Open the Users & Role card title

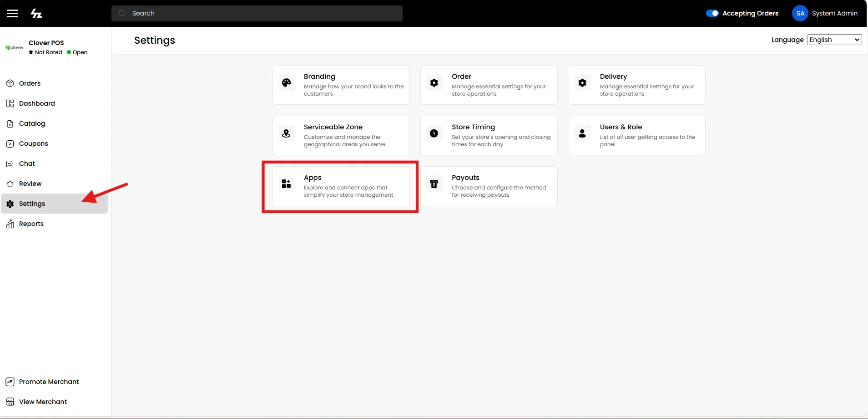[621, 127]
